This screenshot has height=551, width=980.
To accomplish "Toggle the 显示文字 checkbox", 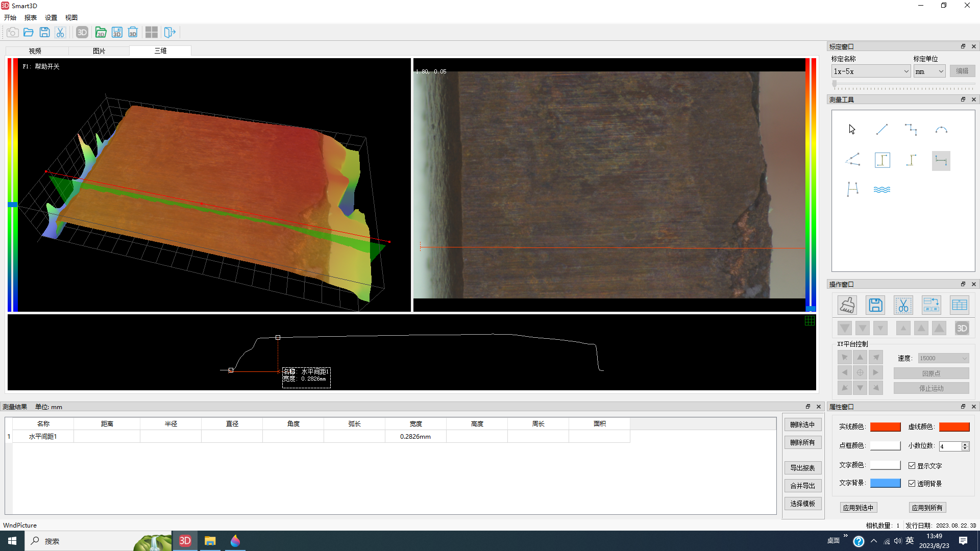I will coord(912,466).
